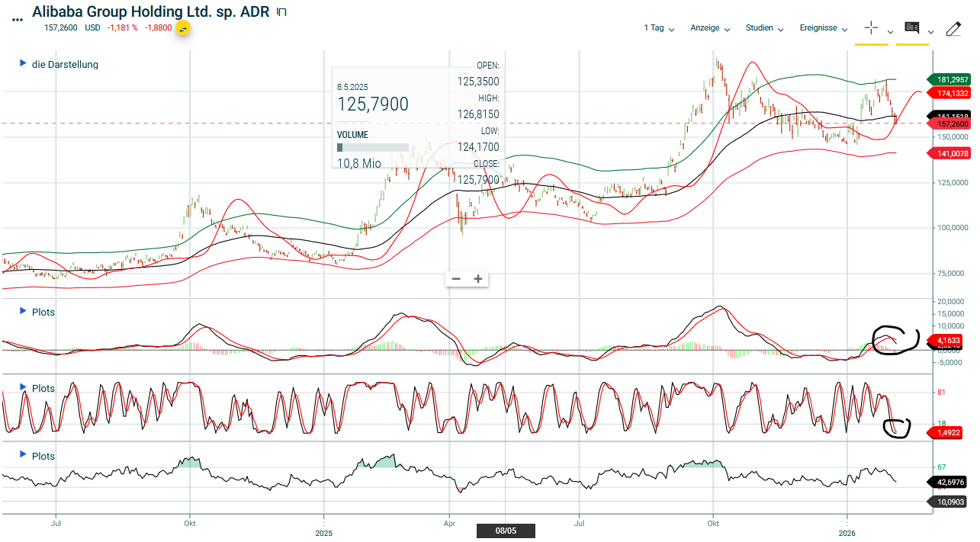Click the red 157,2600 current price label
The image size is (980, 542).
click(949, 123)
